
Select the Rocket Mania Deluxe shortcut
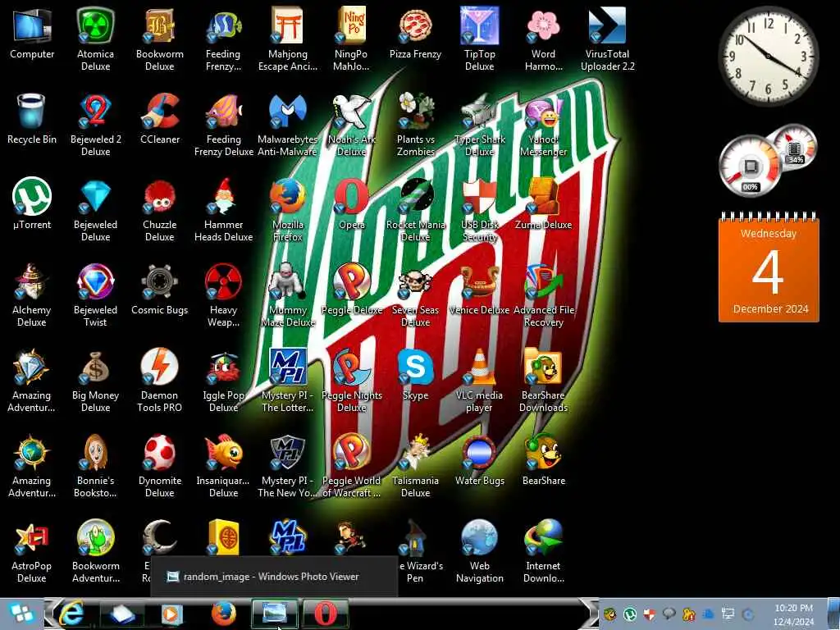pyautogui.click(x=416, y=210)
